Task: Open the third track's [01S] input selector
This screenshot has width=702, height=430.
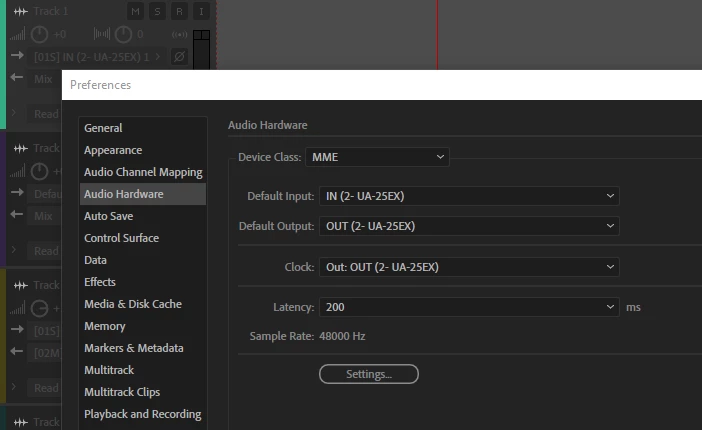Action: pos(45,331)
